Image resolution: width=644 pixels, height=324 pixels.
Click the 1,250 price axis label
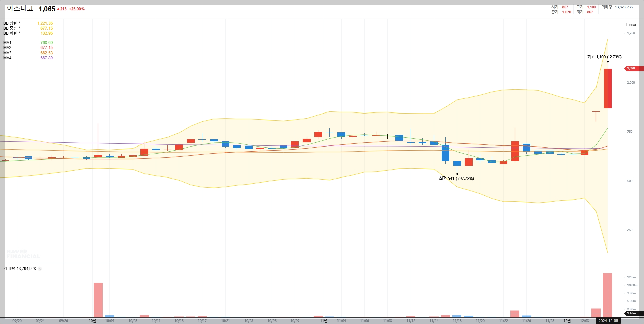tap(631, 33)
